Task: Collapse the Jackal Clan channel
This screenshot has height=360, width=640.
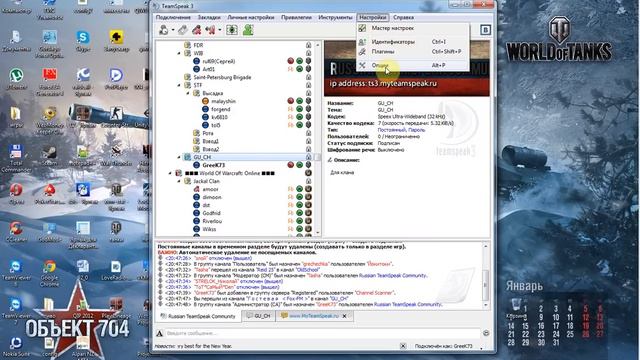Action: (x=179, y=181)
